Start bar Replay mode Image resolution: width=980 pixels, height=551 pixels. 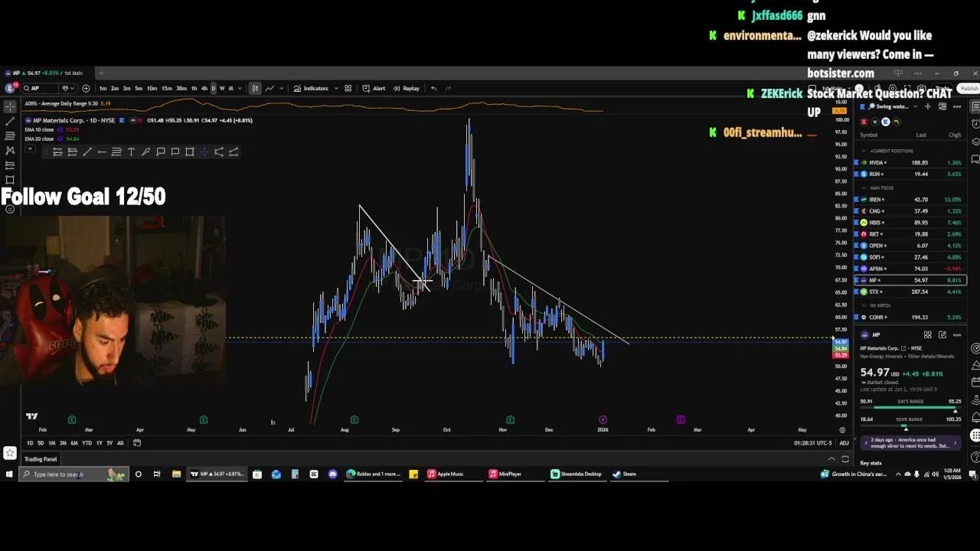406,88
